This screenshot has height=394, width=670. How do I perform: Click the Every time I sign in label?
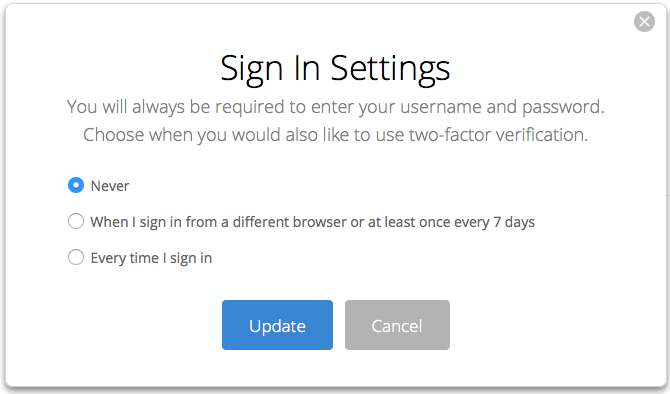pyautogui.click(x=151, y=258)
